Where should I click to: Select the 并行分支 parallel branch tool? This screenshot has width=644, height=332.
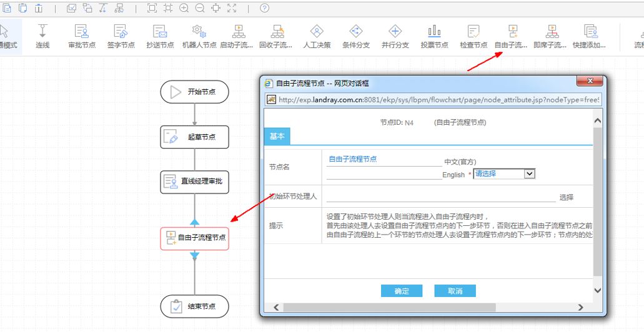[x=395, y=36]
